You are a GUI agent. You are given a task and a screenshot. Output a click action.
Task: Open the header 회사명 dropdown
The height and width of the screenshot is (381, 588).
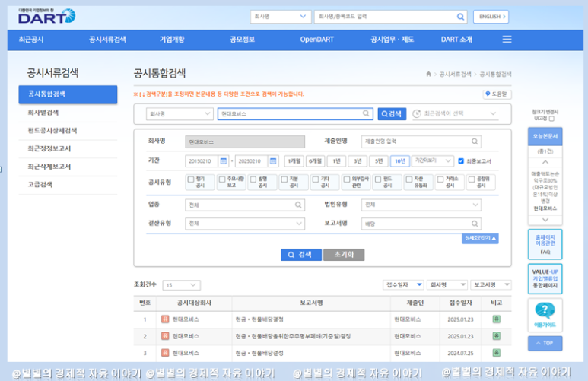[x=281, y=17]
